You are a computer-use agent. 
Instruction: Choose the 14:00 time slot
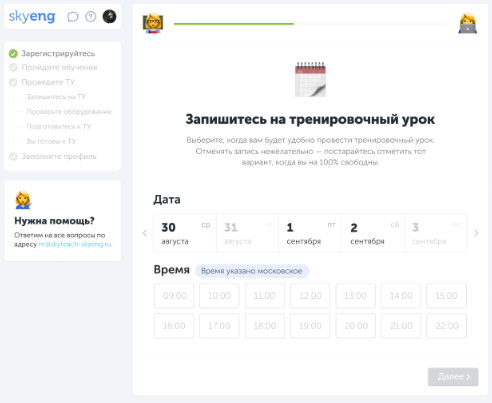(401, 296)
